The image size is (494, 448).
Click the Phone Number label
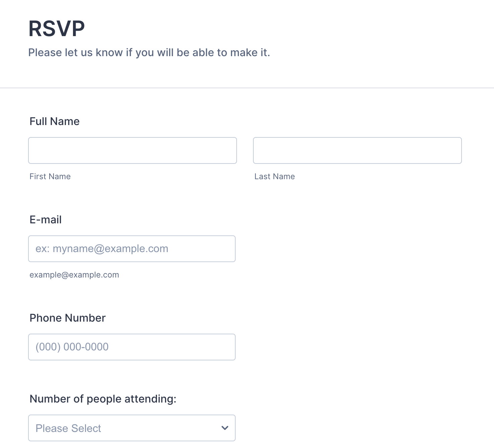point(68,318)
